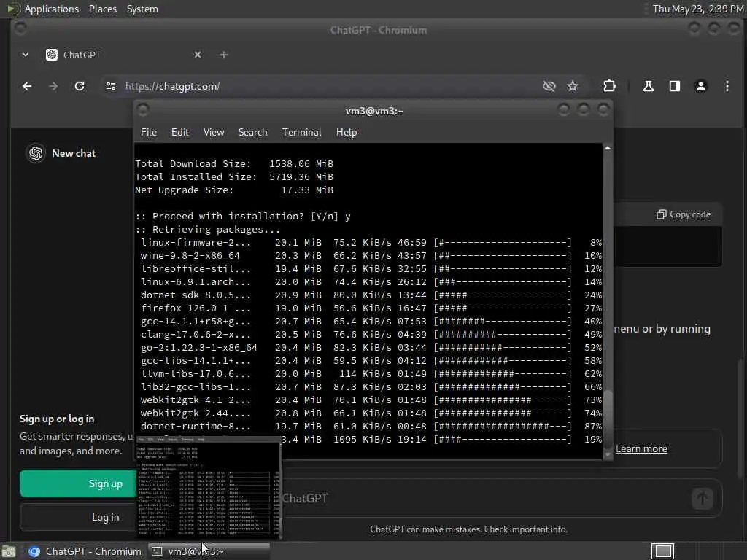Open the terminal window menu button
The width and height of the screenshot is (747, 560).
point(143,110)
